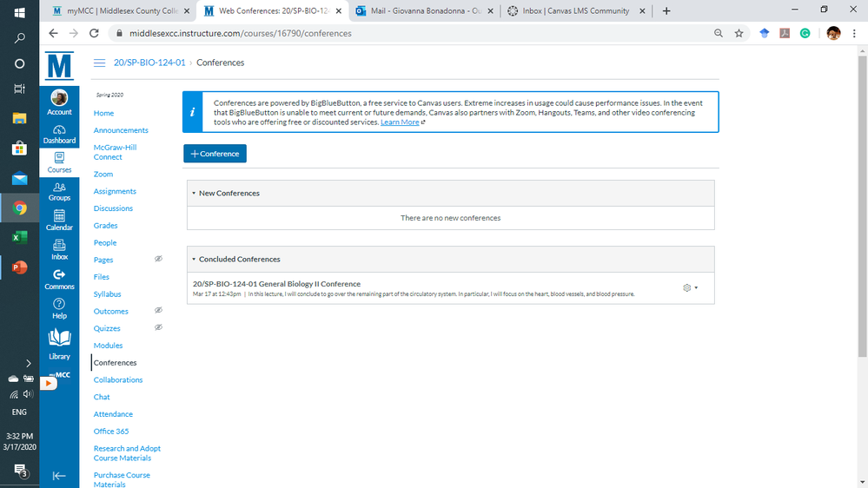This screenshot has width=868, height=488.
Task: Click the hidden eye icon beside Quizzes
Action: [158, 328]
